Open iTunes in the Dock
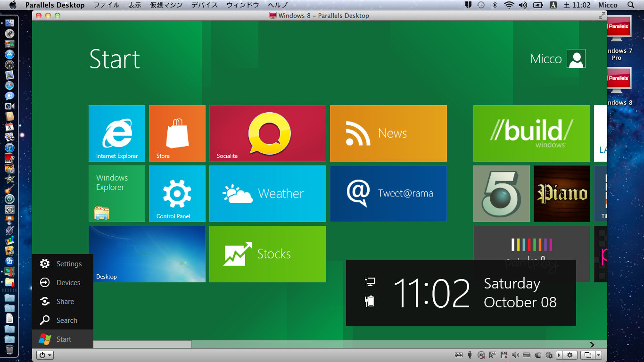Viewport: 644px width, 362px height. point(9,147)
